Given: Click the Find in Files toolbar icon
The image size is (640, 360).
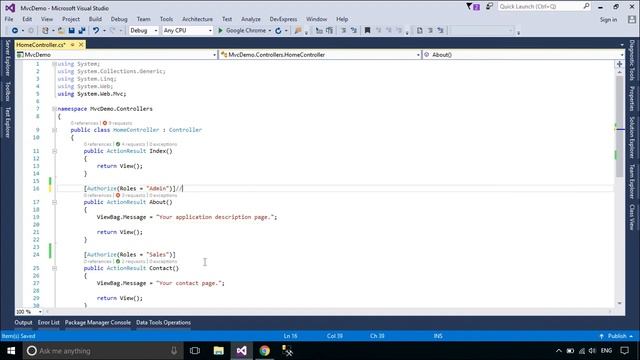Looking at the screenshot, I should click(298, 31).
